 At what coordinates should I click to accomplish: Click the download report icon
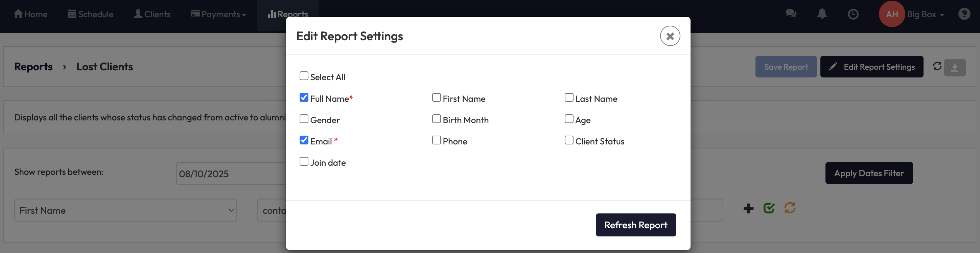tap(954, 67)
